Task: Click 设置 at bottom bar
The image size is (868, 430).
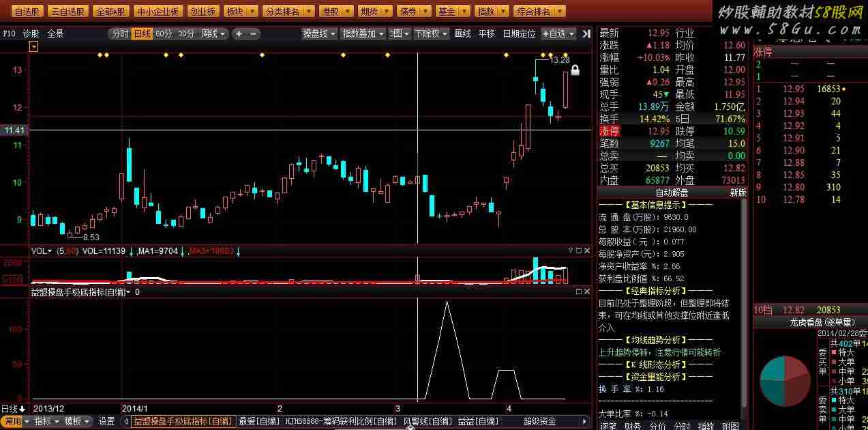Action: pyautogui.click(x=106, y=422)
